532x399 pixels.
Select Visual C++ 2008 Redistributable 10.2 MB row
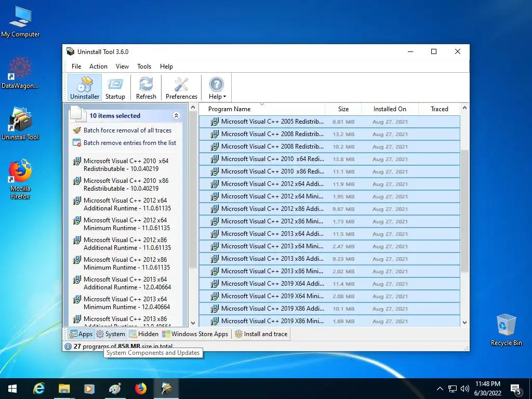[329, 147]
